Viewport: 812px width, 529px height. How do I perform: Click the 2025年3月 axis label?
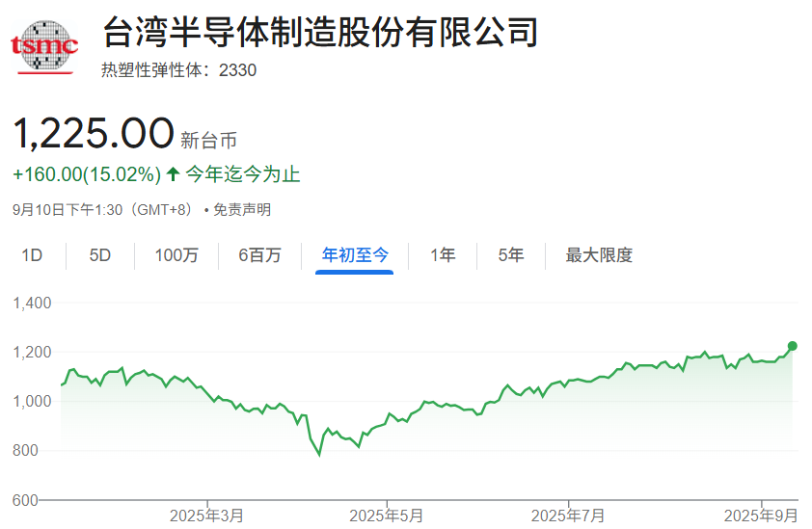[x=206, y=516]
